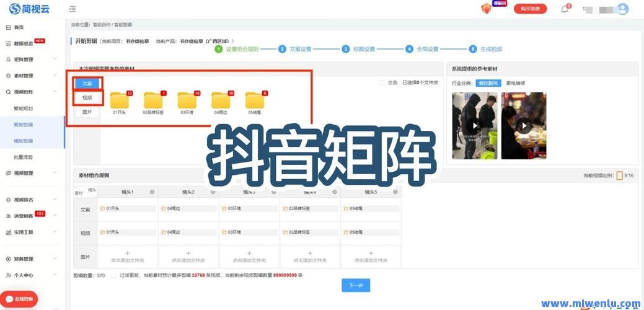644x310 pixels.
Task: Click the gift box icon in header
Action: [x=487, y=9]
